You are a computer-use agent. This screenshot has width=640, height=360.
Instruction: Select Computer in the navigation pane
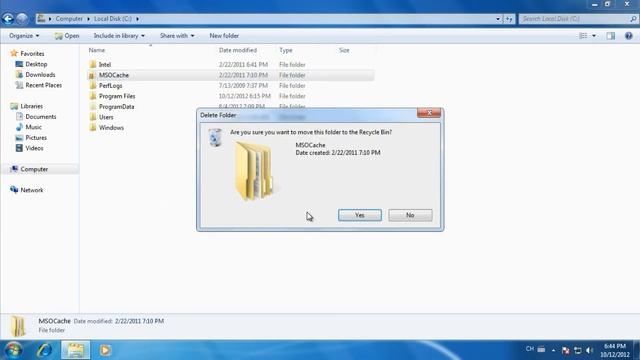(x=34, y=169)
